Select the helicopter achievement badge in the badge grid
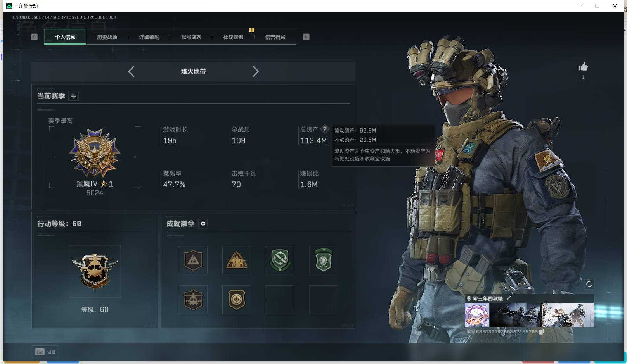 point(193,300)
